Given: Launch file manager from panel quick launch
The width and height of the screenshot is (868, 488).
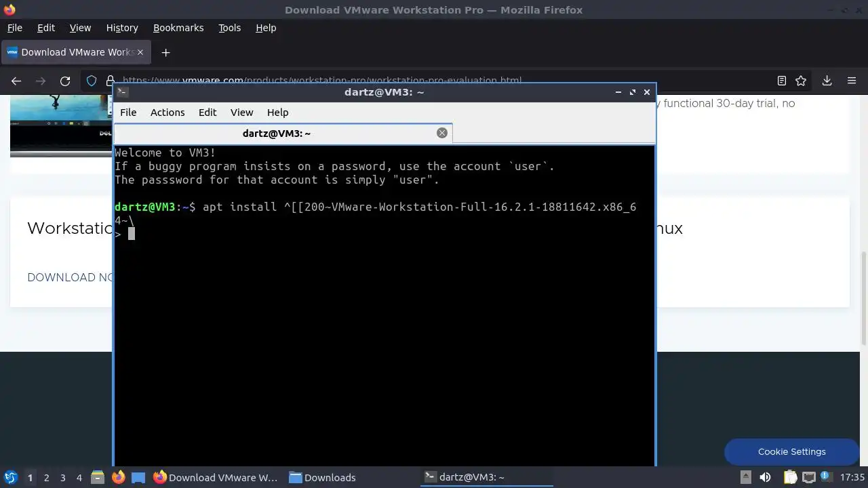Looking at the screenshot, I should pyautogui.click(x=98, y=478).
